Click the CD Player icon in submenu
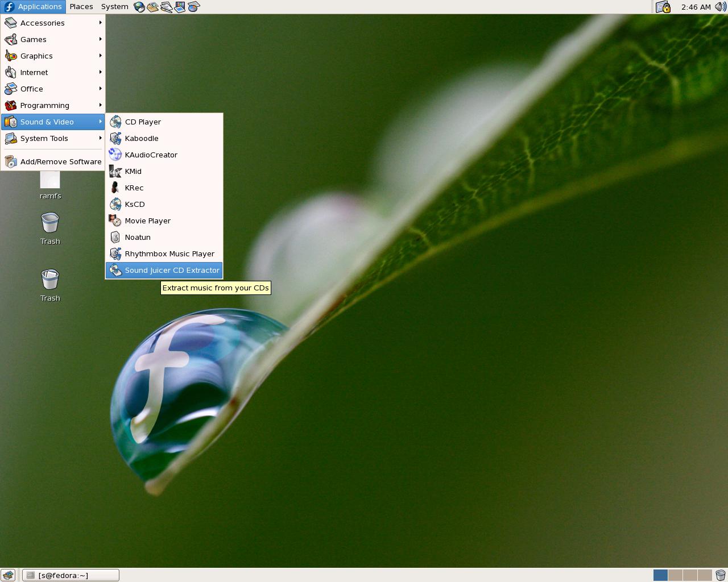The width and height of the screenshot is (728, 582). coord(115,122)
